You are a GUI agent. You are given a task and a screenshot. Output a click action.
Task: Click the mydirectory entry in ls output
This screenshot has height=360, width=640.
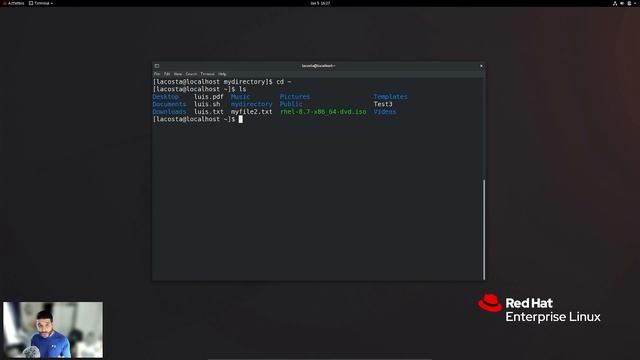(x=251, y=104)
